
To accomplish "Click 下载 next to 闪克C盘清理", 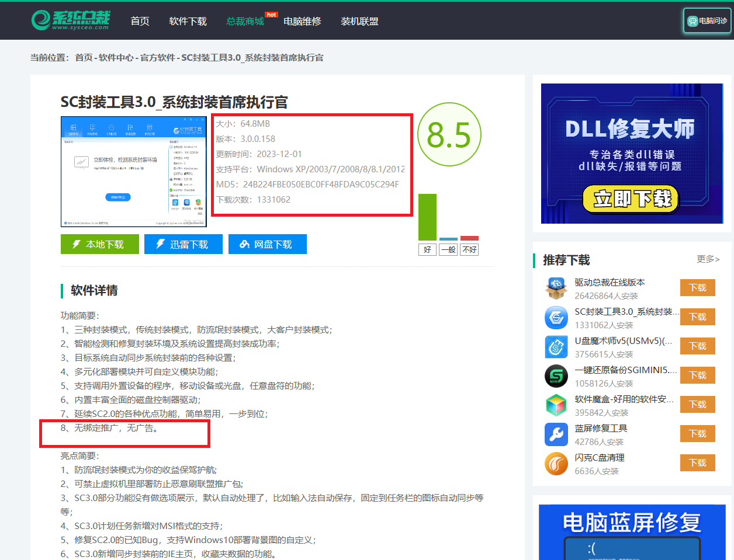I will pos(698,462).
